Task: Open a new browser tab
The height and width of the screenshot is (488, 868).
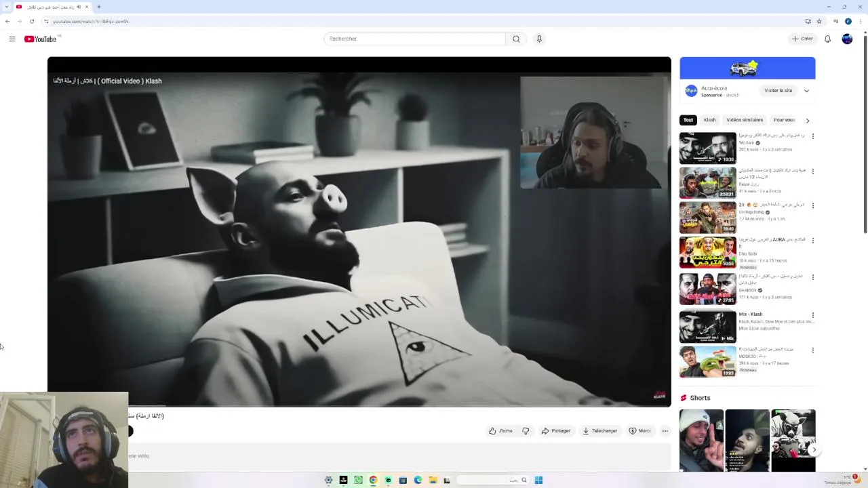Action: point(99,7)
